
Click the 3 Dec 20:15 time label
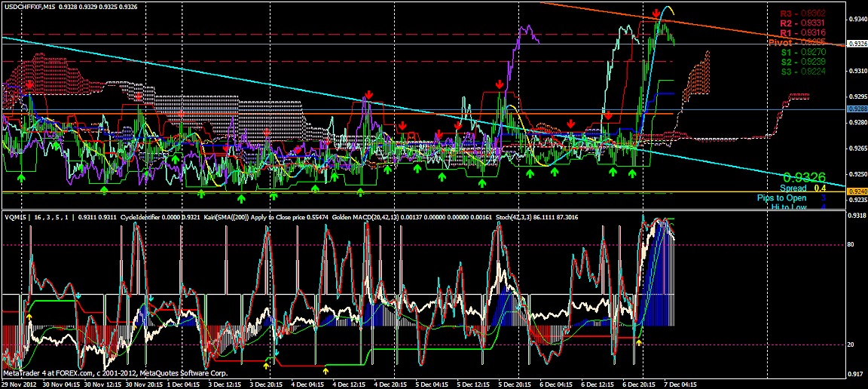pos(267,384)
